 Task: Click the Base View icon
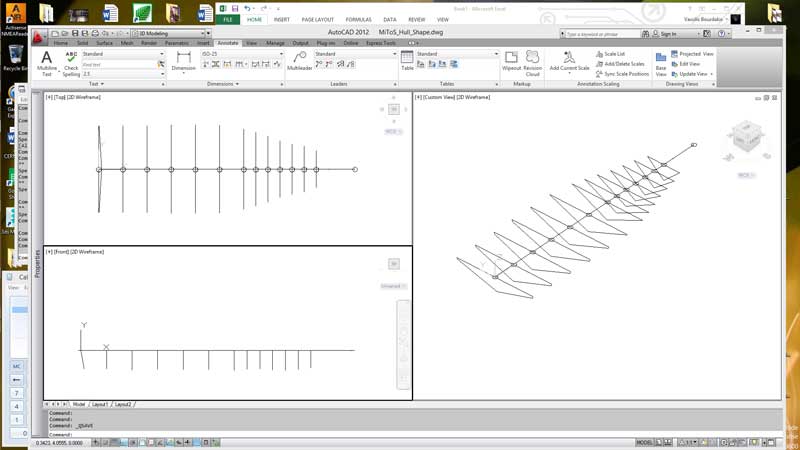(x=661, y=63)
